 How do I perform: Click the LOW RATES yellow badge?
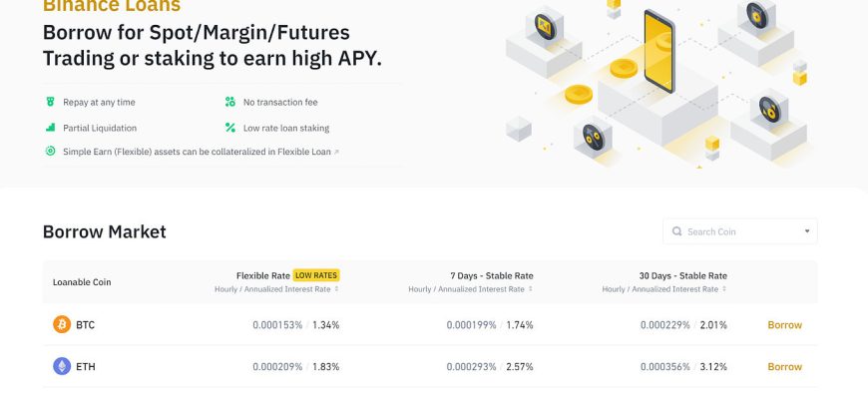[x=316, y=275]
